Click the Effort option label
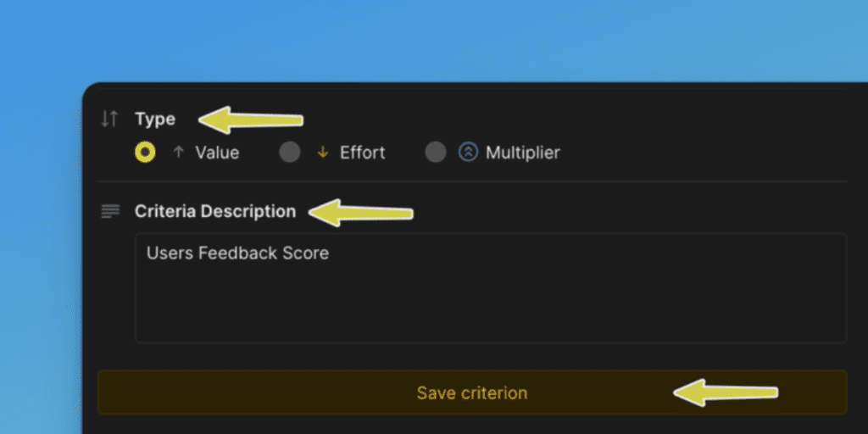This screenshot has width=868, height=434. point(362,153)
